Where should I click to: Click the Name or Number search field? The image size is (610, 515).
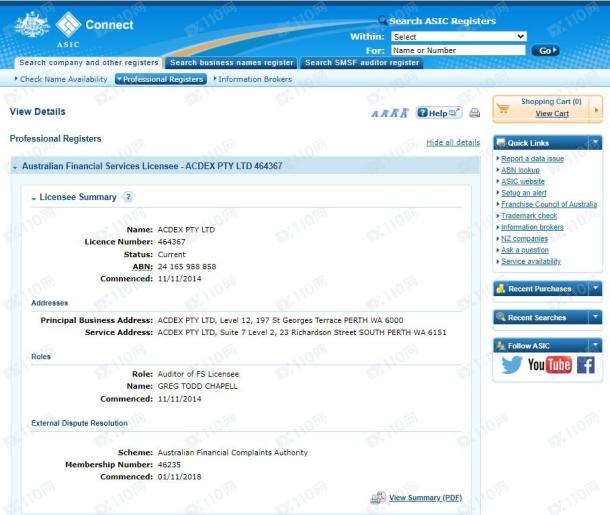pyautogui.click(x=458, y=50)
